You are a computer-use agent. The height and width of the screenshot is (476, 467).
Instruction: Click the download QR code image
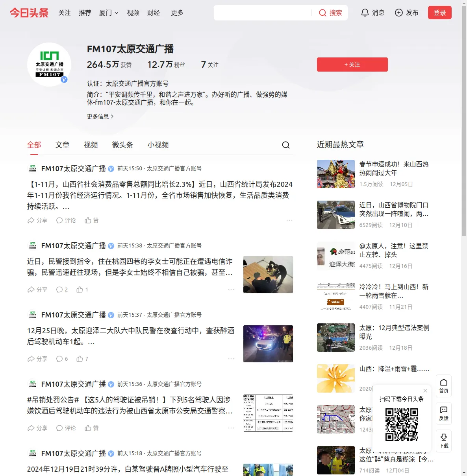pyautogui.click(x=402, y=424)
